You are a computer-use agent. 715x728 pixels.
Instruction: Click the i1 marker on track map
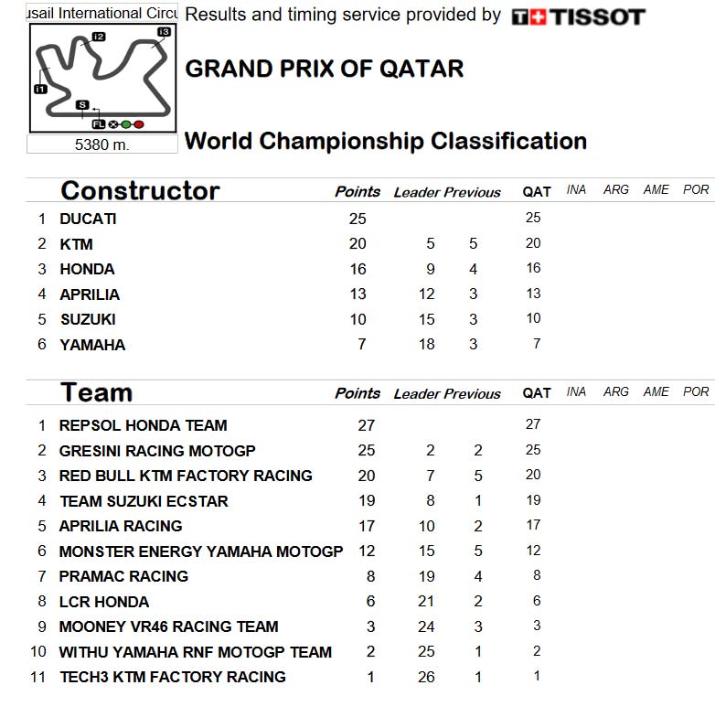[40, 89]
